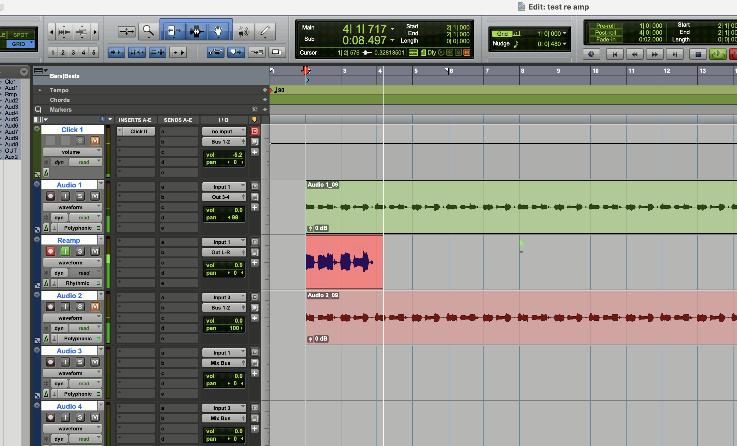Screen dimensions: 737x446
Task: Select the Grabber hand tool
Action: pos(218,31)
